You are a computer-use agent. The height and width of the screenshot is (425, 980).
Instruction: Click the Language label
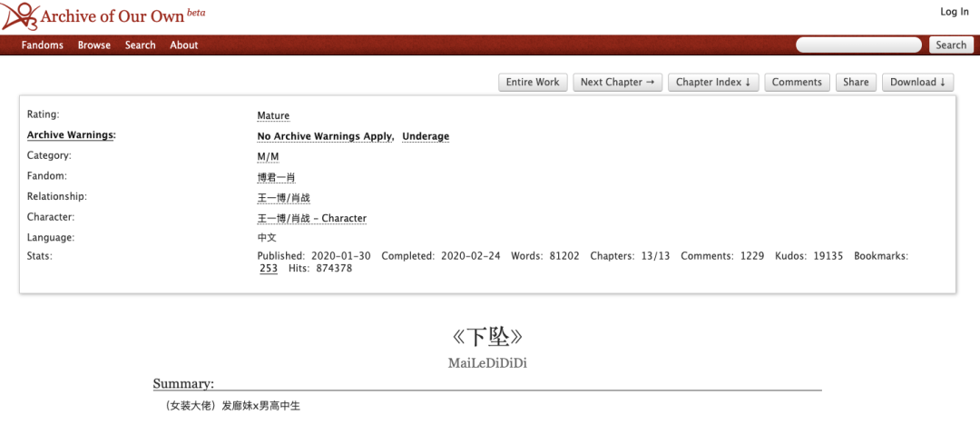tap(51, 238)
